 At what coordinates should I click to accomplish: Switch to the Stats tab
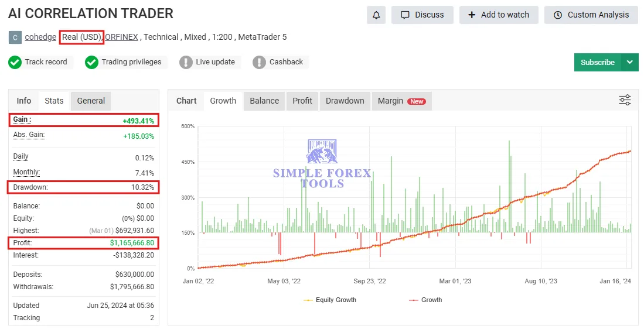pyautogui.click(x=54, y=101)
